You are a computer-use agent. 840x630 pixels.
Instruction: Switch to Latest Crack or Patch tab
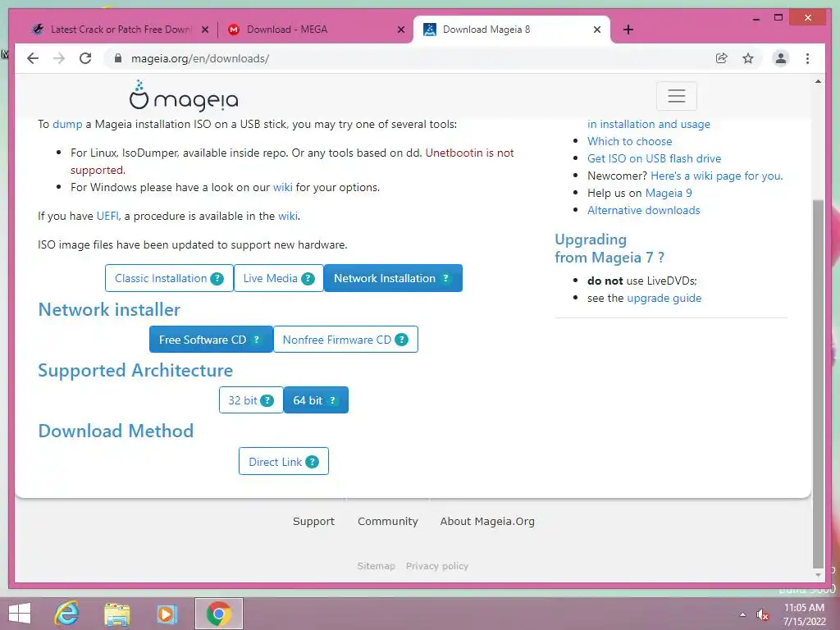[x=120, y=30]
